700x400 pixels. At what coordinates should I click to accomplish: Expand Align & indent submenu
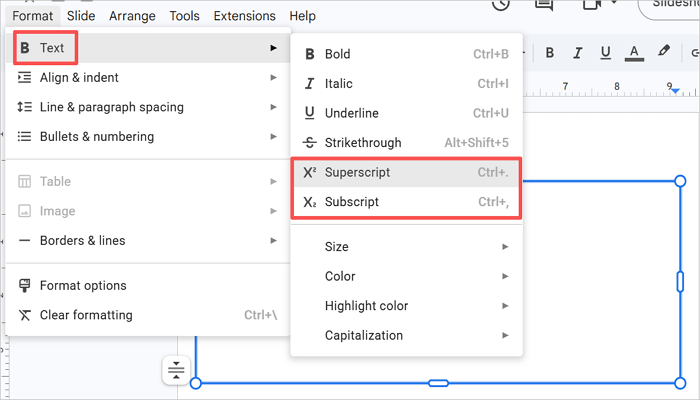pos(148,78)
